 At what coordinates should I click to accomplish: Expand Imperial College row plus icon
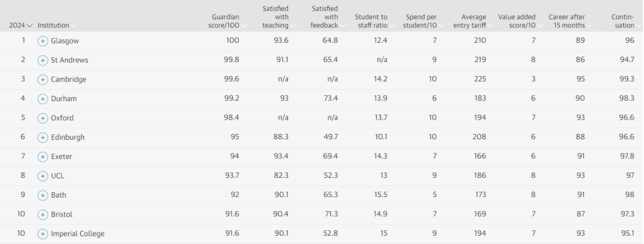pyautogui.click(x=43, y=234)
